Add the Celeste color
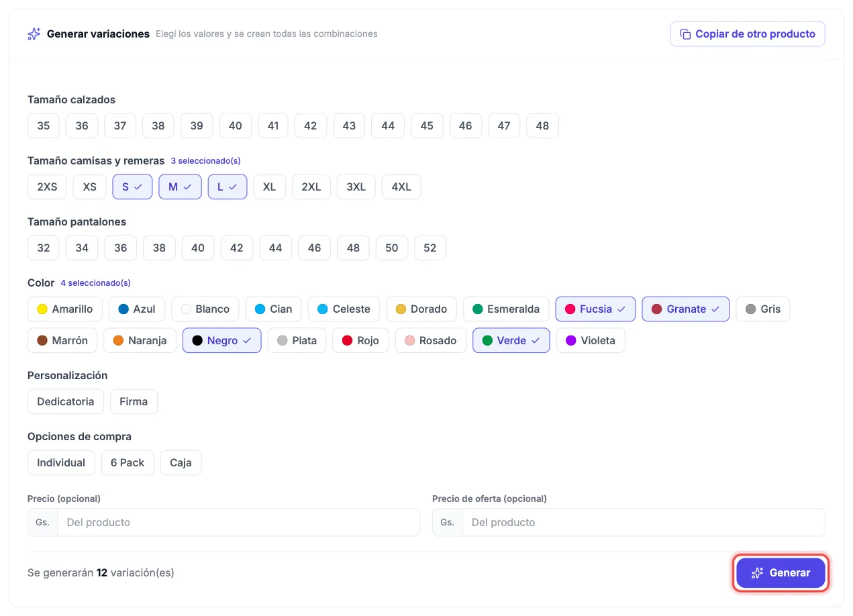Screen dimensions: 853x616 tap(344, 309)
